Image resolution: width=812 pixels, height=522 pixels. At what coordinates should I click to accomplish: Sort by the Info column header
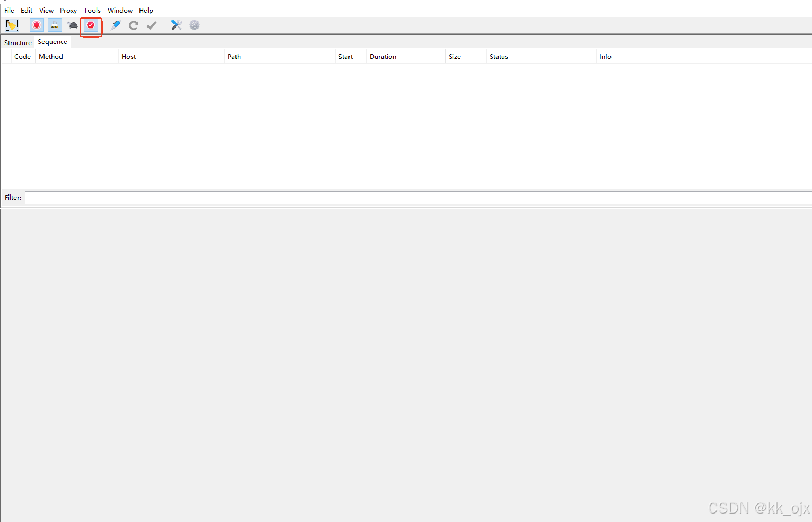[704, 56]
